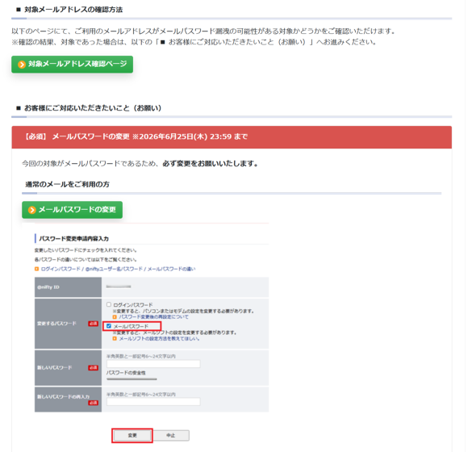
Task: Open the 対象メールアドレス確認ページ green button
Action: click(73, 64)
